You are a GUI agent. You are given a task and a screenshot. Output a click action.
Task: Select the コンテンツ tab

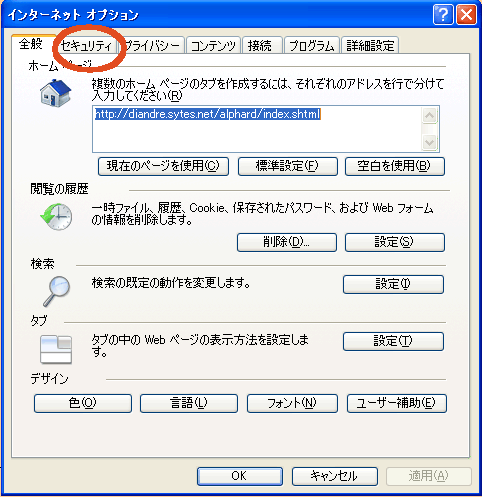pos(213,45)
